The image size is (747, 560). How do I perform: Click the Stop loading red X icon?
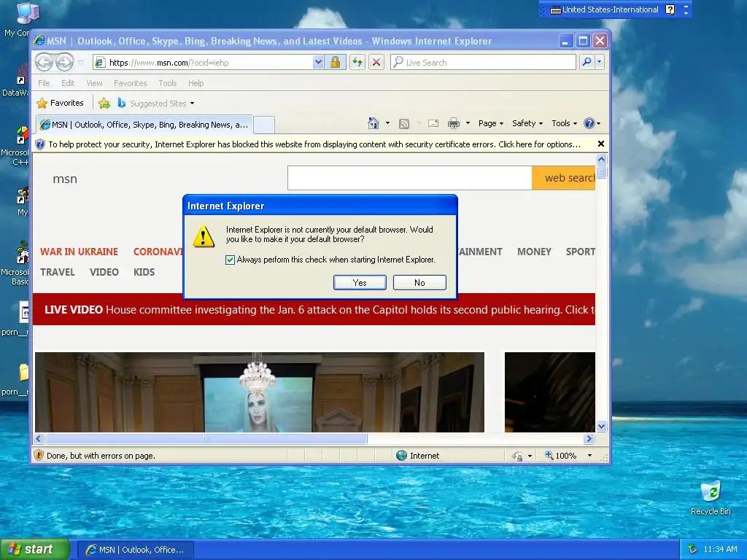pos(376,63)
